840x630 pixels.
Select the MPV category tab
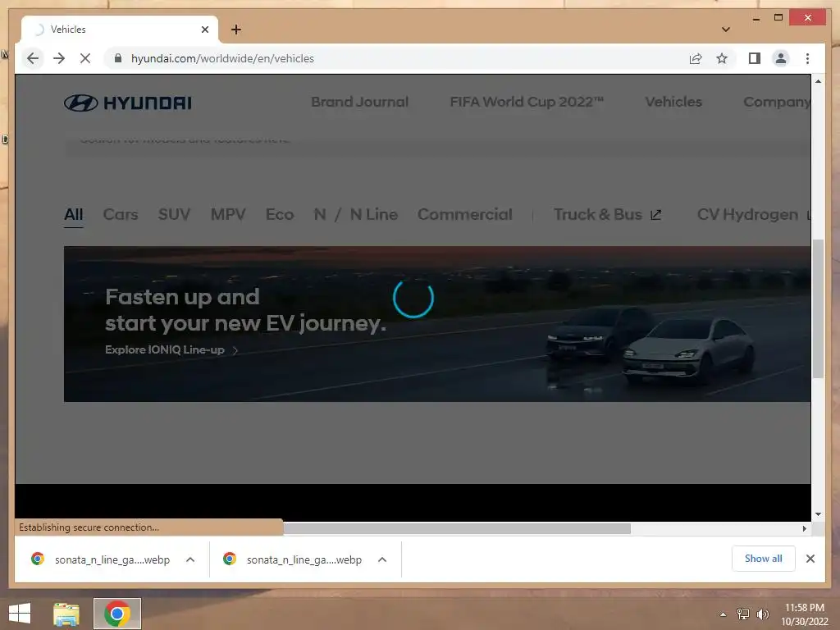click(228, 214)
